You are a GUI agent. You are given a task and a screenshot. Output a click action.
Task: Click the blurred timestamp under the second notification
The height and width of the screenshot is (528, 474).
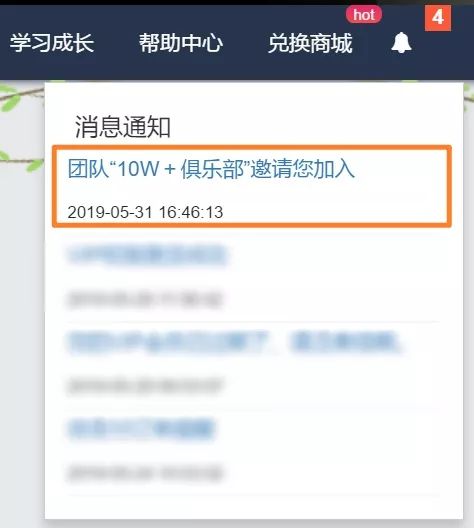(145, 299)
